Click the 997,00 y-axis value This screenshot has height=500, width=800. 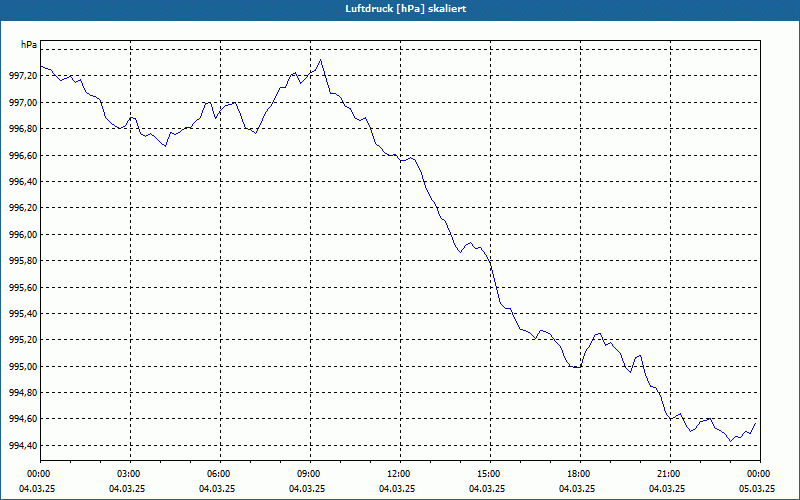click(23, 103)
